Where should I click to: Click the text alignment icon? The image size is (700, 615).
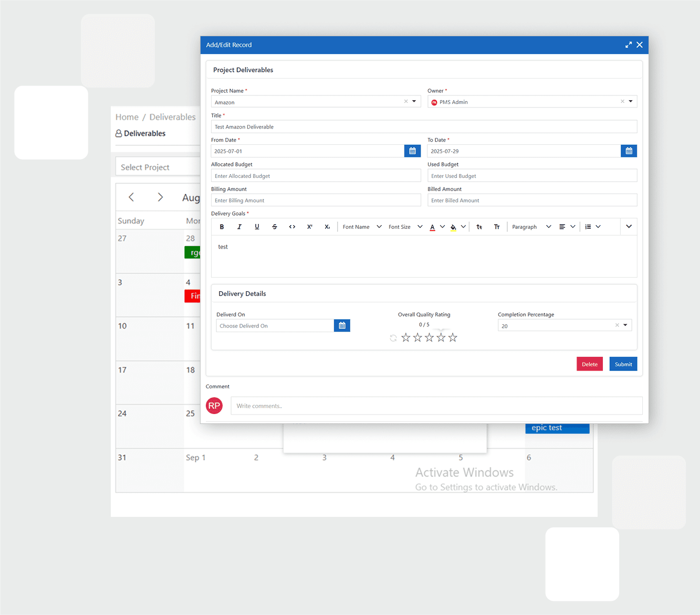tap(562, 227)
